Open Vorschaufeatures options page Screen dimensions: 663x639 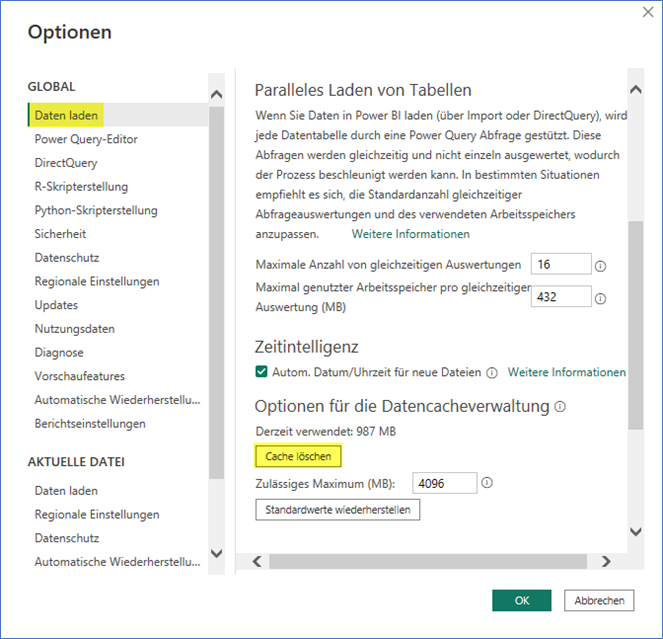pyautogui.click(x=80, y=376)
